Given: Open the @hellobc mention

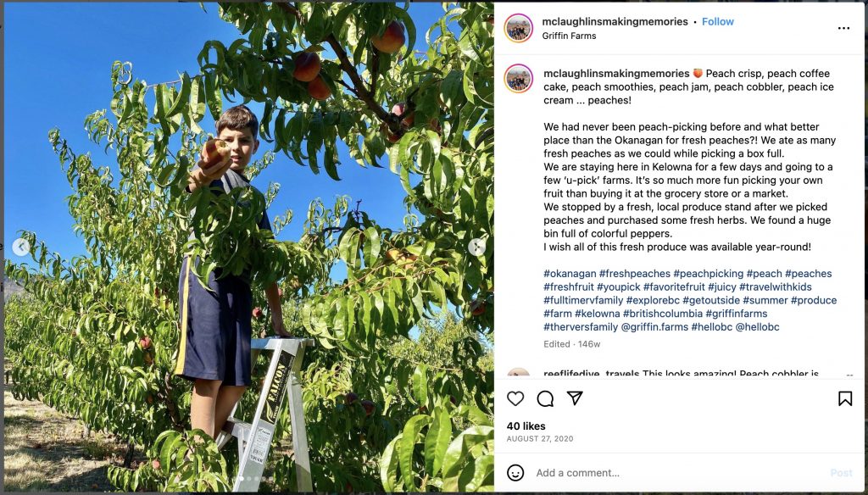Looking at the screenshot, I should 757,326.
